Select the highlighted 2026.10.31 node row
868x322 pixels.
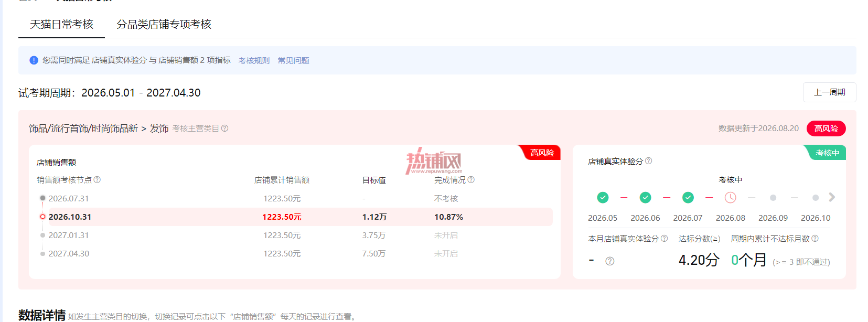[x=296, y=217]
